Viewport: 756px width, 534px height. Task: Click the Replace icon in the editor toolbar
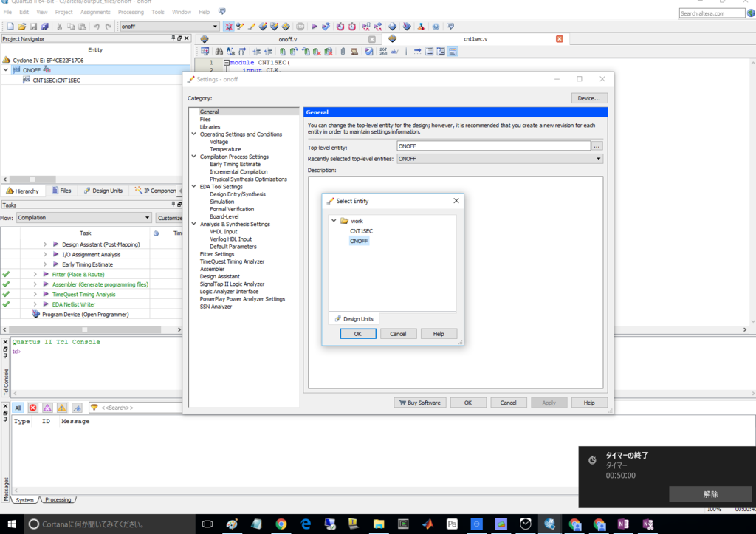230,52
